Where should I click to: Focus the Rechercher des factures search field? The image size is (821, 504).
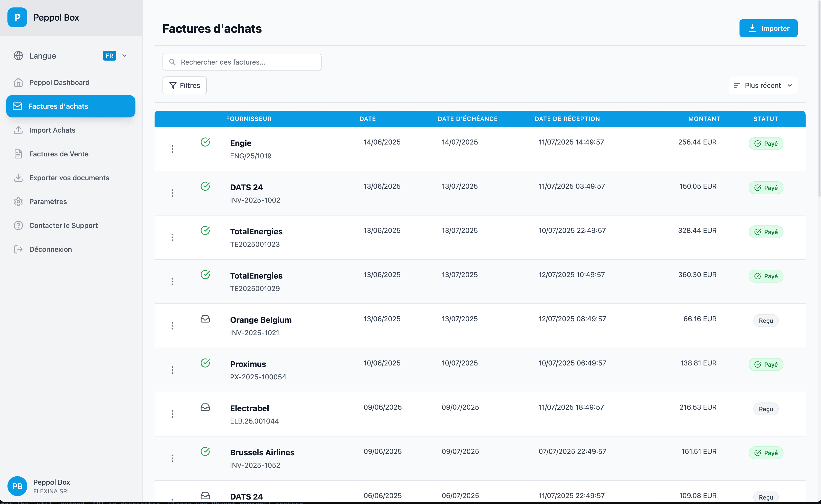pos(242,62)
